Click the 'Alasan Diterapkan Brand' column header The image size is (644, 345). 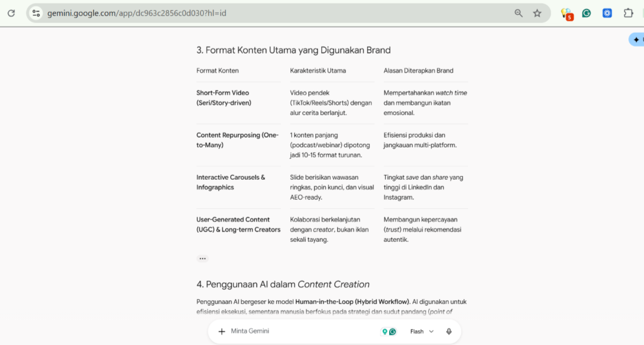(418, 71)
